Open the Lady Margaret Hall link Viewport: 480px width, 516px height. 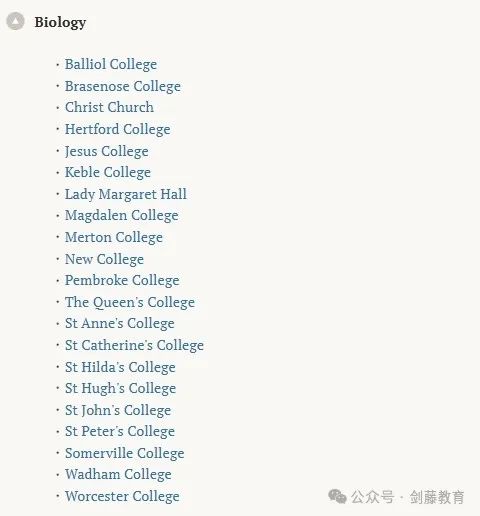point(126,194)
